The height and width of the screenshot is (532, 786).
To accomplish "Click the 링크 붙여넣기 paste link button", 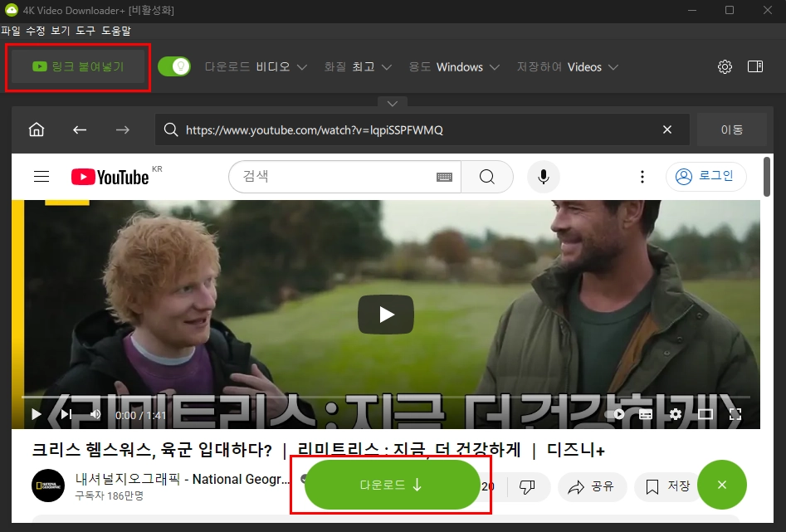I will coord(77,66).
